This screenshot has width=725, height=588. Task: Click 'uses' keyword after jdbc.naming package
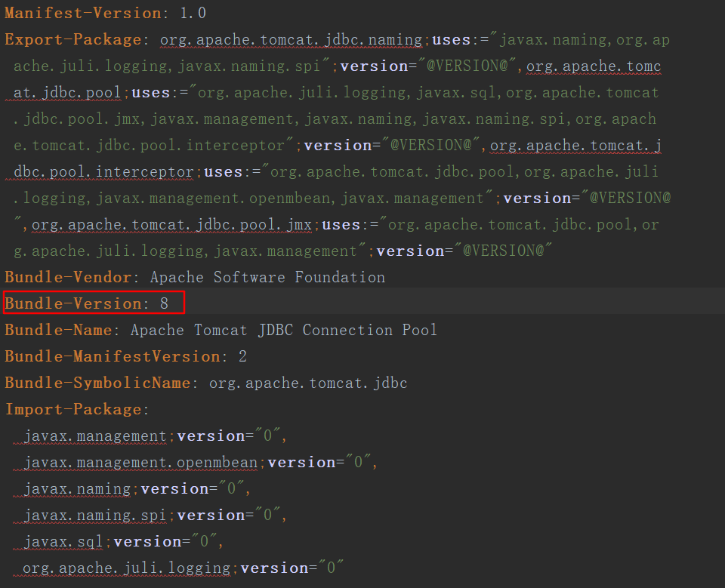point(452,40)
